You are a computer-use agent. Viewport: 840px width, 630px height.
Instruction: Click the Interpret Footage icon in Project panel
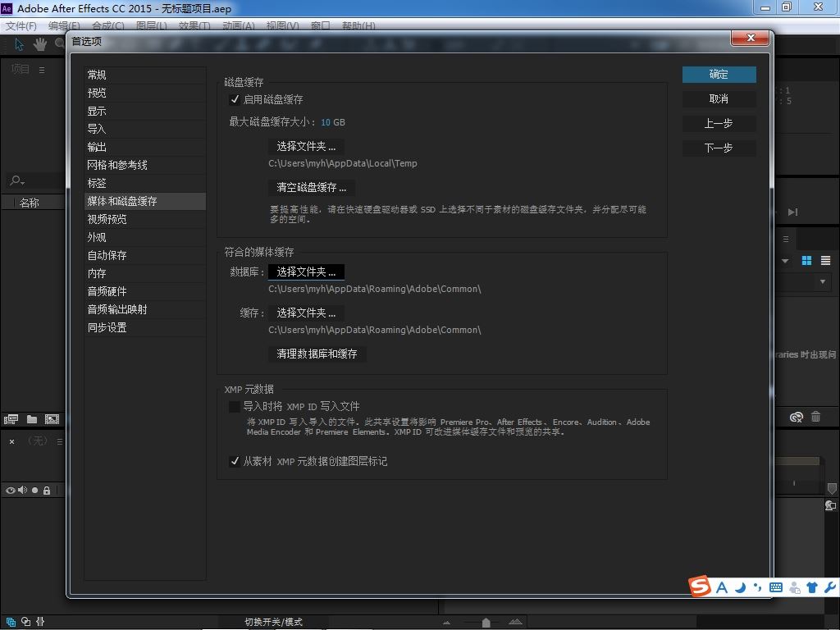point(11,419)
